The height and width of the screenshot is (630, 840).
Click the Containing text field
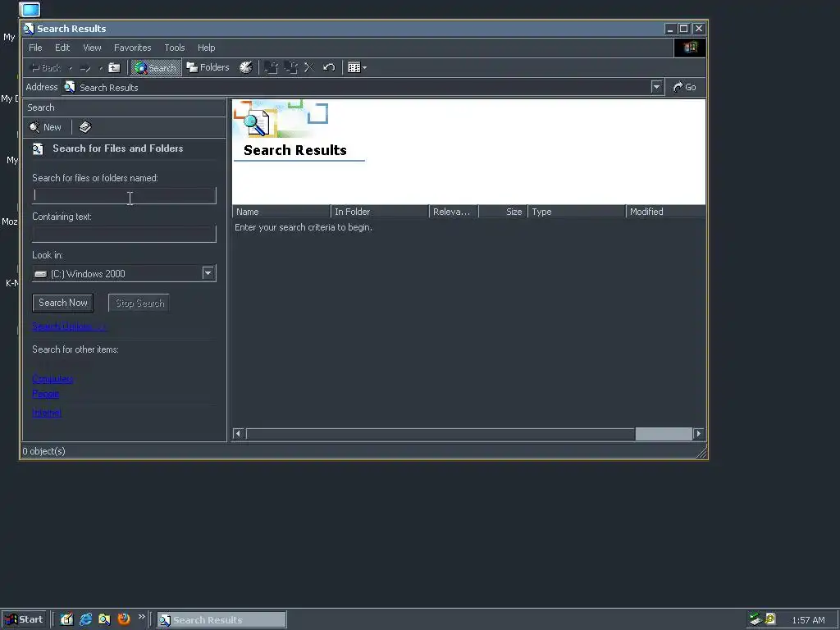click(x=125, y=234)
